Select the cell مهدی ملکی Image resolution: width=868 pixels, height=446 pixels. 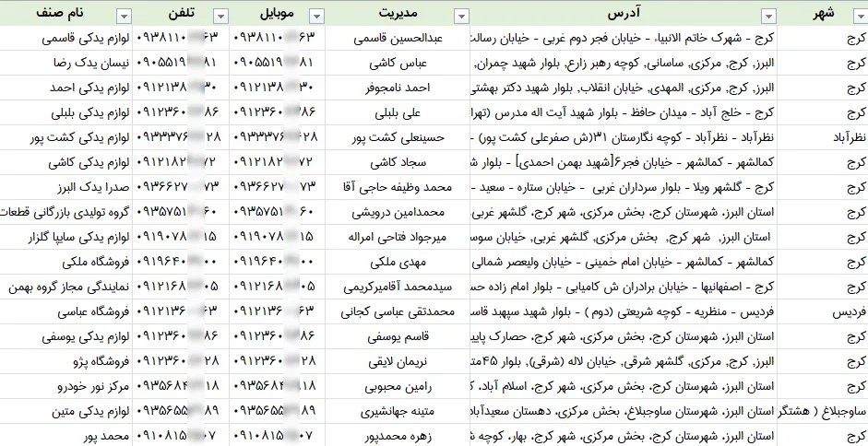point(398,263)
